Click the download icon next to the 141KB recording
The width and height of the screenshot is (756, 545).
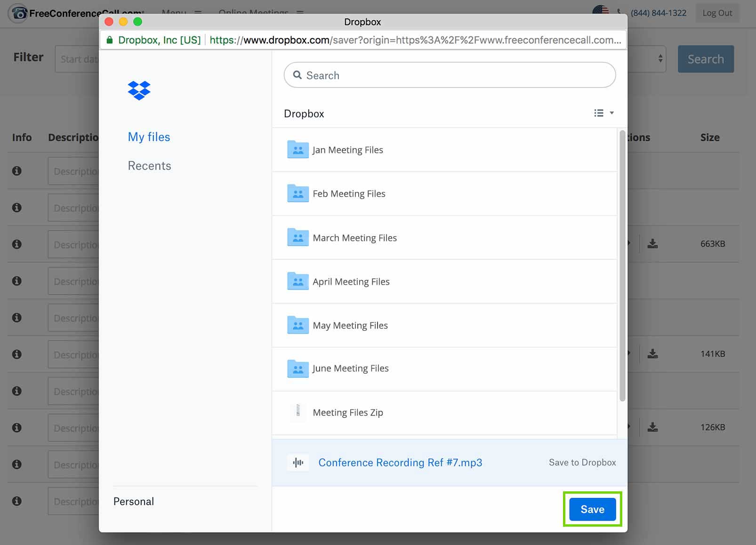(653, 353)
